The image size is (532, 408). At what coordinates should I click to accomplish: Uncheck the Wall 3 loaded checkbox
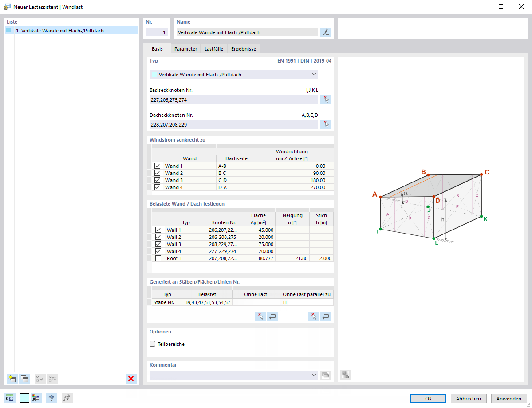(158, 244)
